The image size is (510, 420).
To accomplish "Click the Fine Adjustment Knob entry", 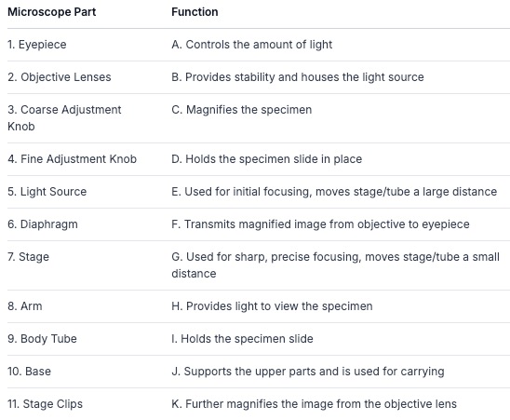I will click(x=73, y=159).
